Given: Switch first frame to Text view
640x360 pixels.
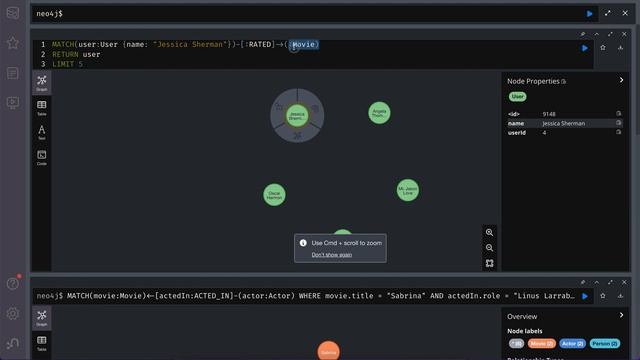Looking at the screenshot, I should 42,132.
